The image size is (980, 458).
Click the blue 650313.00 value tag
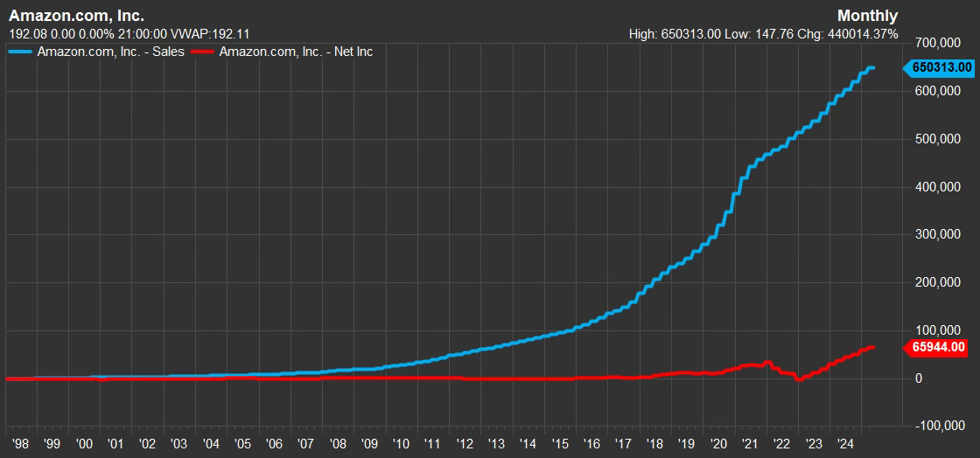click(x=940, y=67)
